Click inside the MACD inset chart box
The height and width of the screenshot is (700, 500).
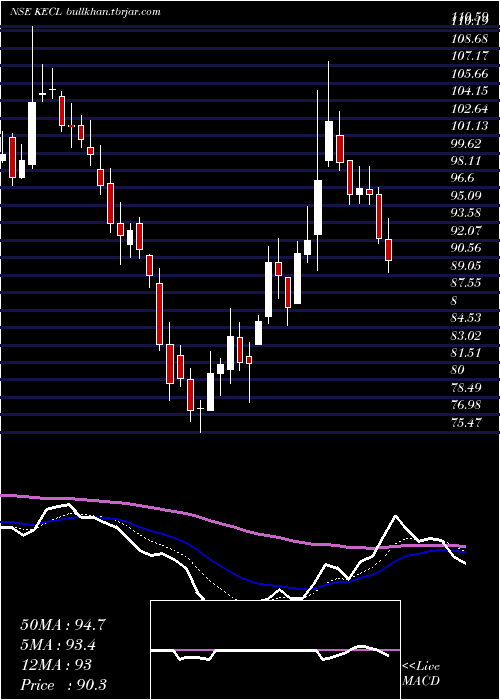click(x=275, y=650)
